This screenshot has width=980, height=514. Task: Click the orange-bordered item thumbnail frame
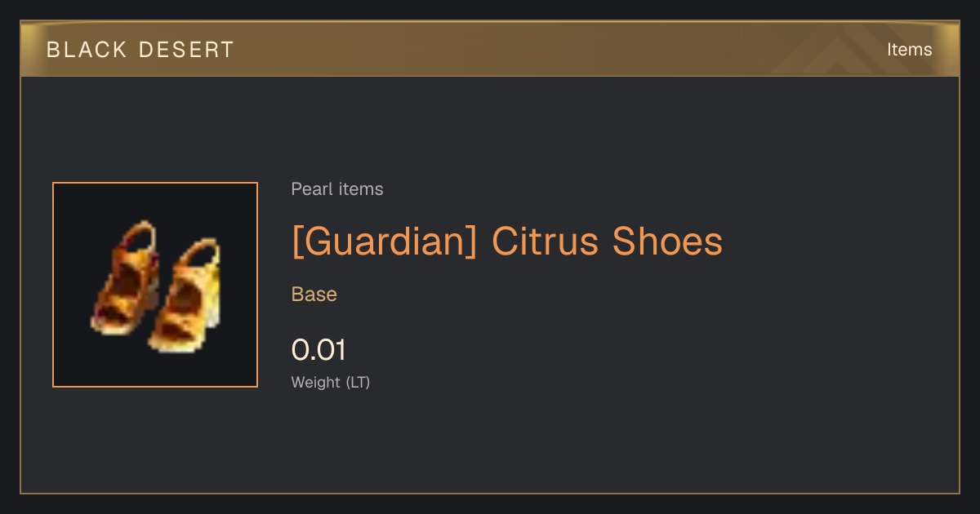pyautogui.click(x=155, y=285)
